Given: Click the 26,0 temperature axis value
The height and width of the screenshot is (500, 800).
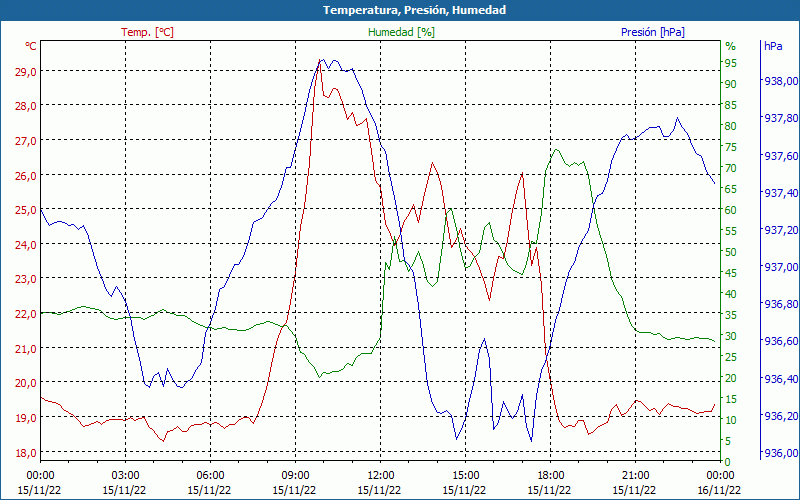Looking at the screenshot, I should point(26,176).
